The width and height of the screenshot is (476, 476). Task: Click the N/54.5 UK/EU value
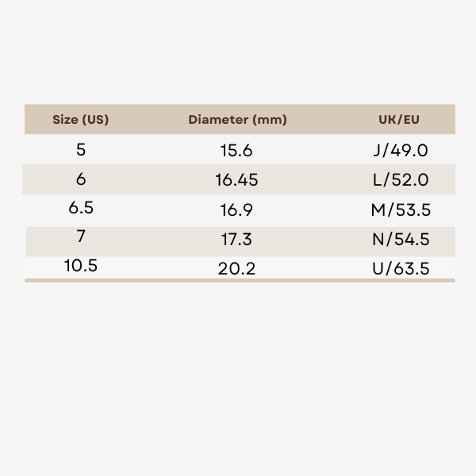pyautogui.click(x=401, y=240)
